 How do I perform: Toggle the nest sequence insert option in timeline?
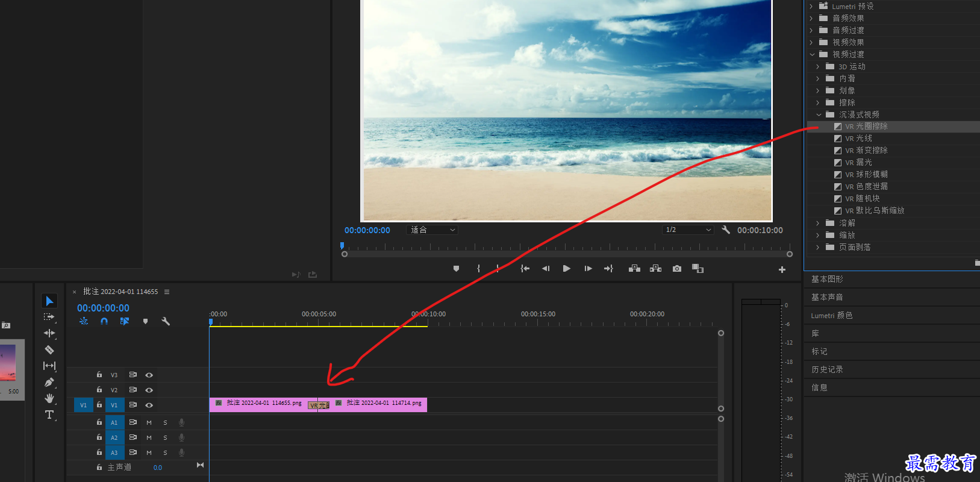(x=84, y=321)
